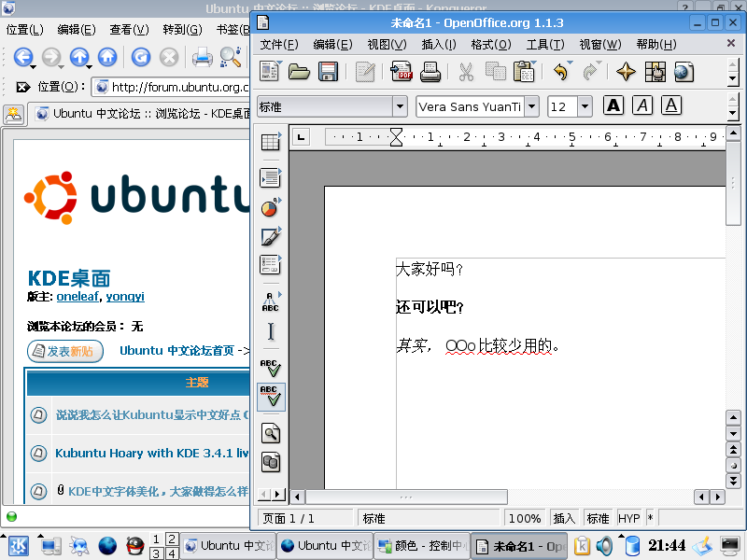
Task: Insert object chart icon in side toolbar
Action: (271, 207)
